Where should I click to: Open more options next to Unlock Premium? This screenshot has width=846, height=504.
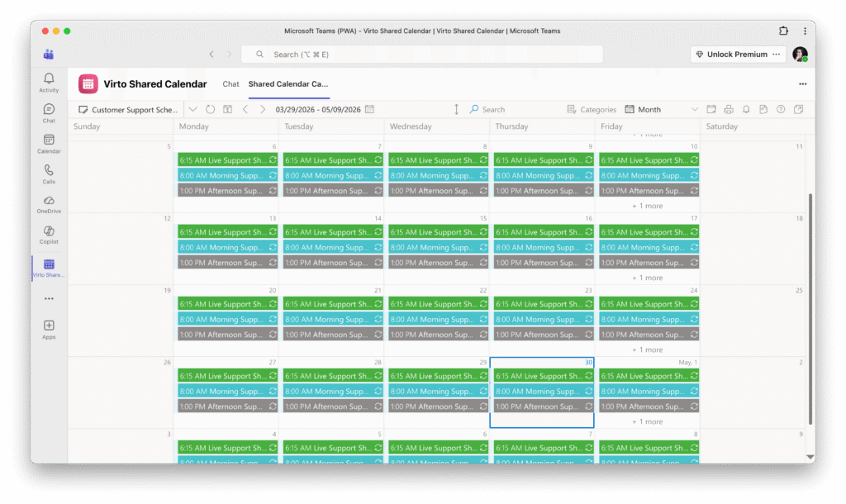point(777,54)
